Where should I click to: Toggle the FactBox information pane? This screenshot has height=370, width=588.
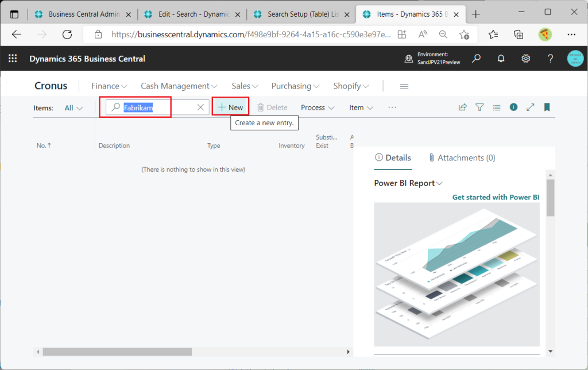[514, 107]
